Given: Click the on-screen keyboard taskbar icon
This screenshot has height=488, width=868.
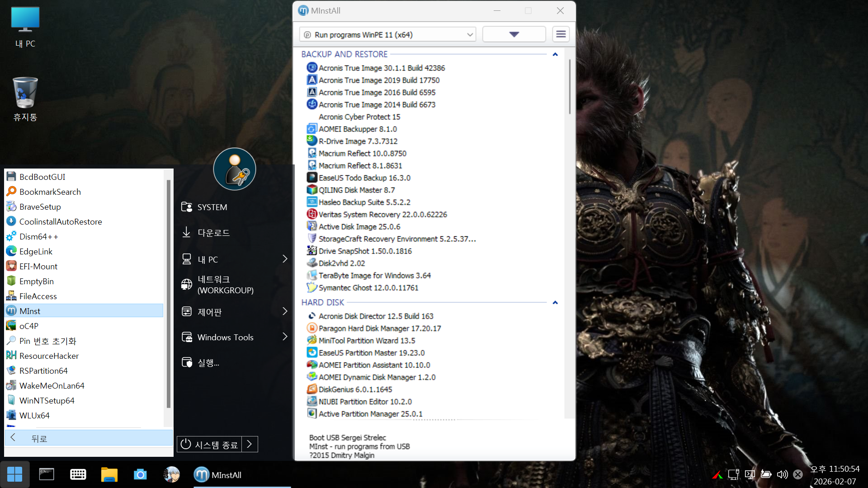Looking at the screenshot, I should [78, 474].
